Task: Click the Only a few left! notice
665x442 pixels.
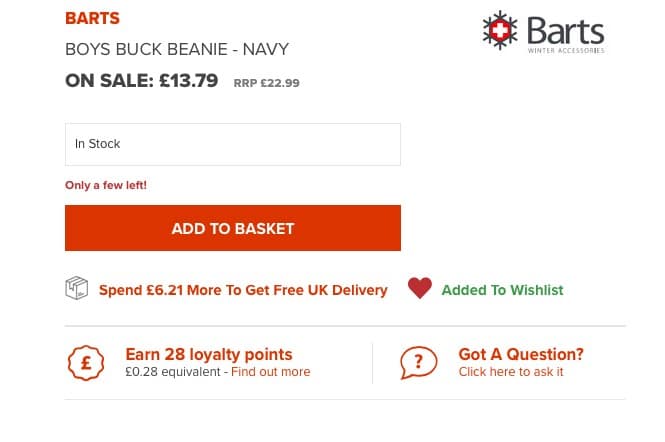Action: click(x=106, y=185)
